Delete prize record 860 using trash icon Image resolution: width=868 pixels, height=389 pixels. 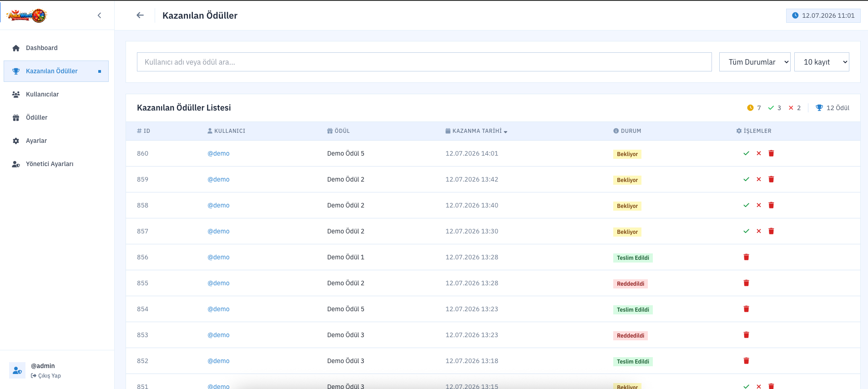click(771, 153)
